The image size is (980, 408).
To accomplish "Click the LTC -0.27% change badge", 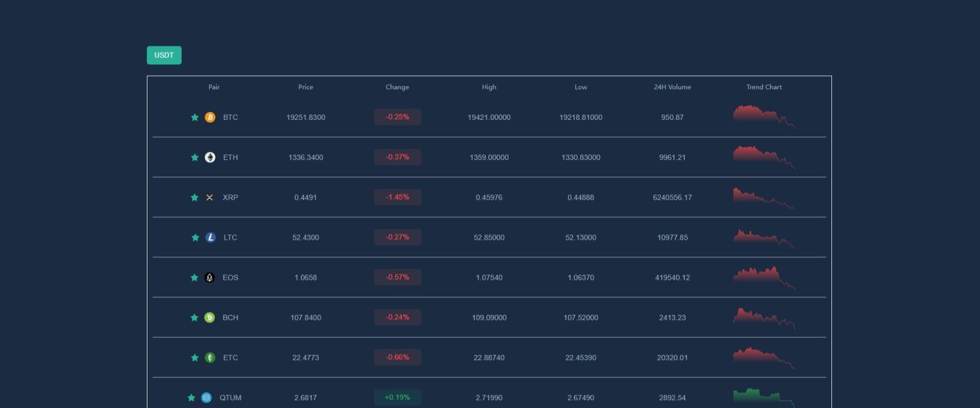I will click(397, 237).
